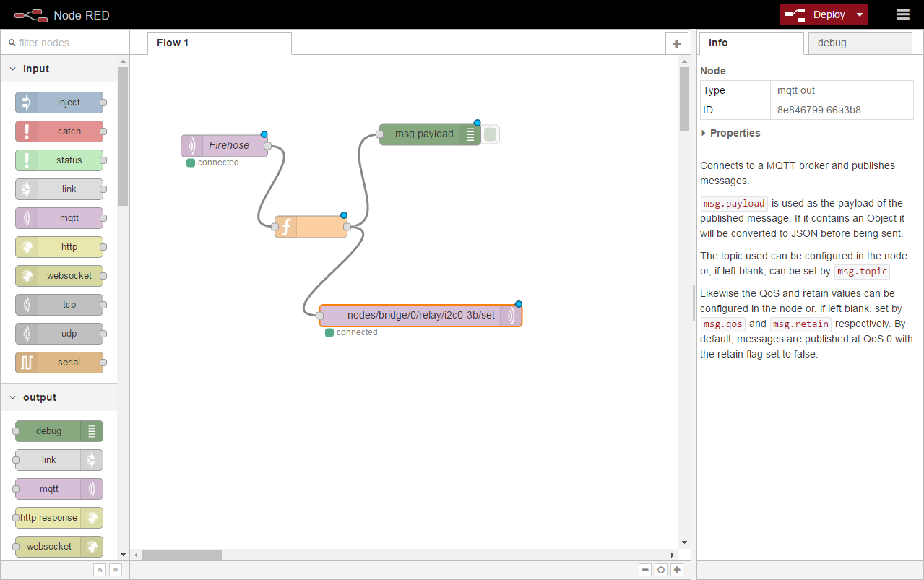The width and height of the screenshot is (924, 580).
Task: Click the Deploy button
Action: click(x=816, y=14)
